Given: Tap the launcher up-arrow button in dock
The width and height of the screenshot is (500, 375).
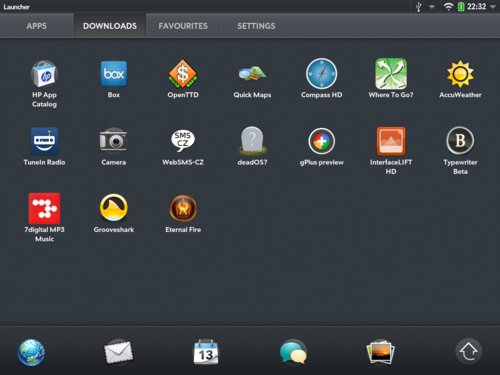Looking at the screenshot, I should (x=468, y=352).
